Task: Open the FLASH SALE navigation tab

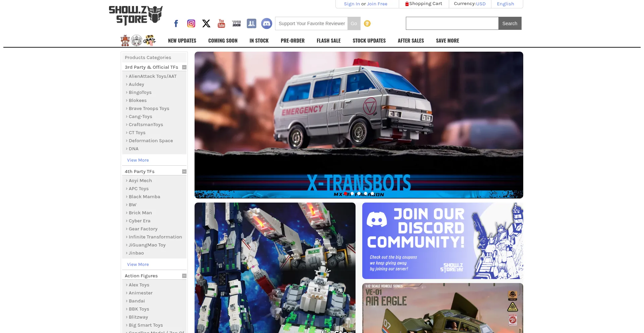Action: pyautogui.click(x=328, y=40)
